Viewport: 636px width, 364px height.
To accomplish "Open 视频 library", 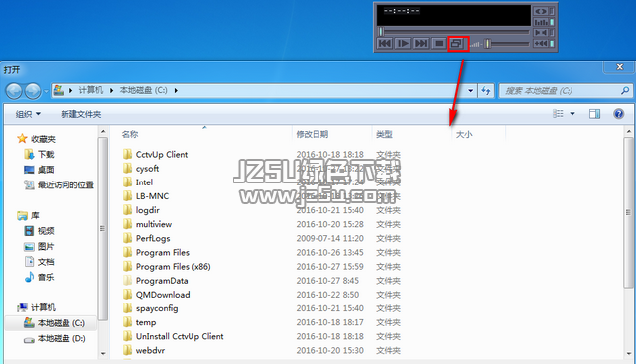I will point(40,231).
